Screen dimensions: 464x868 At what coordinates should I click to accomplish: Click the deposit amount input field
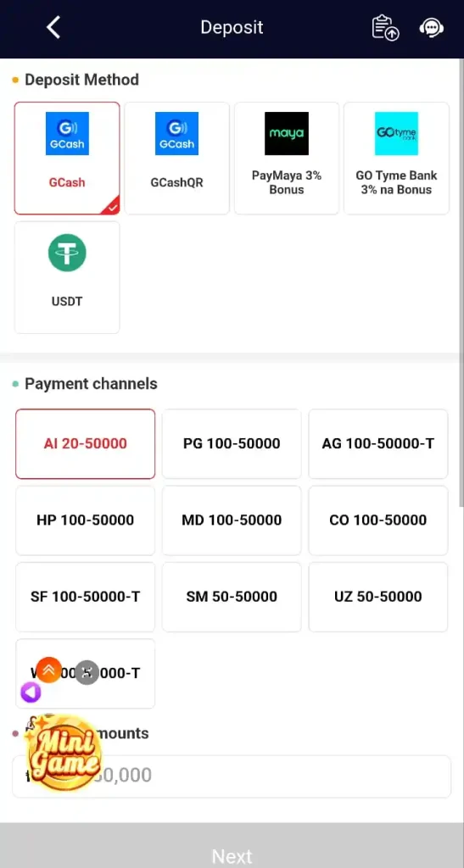232,776
